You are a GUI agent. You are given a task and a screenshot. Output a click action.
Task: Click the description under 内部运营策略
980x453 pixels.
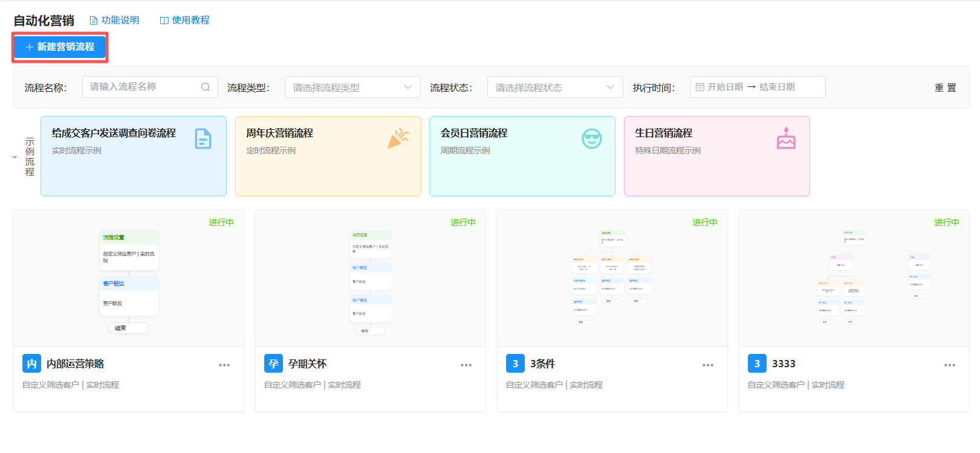[x=71, y=385]
